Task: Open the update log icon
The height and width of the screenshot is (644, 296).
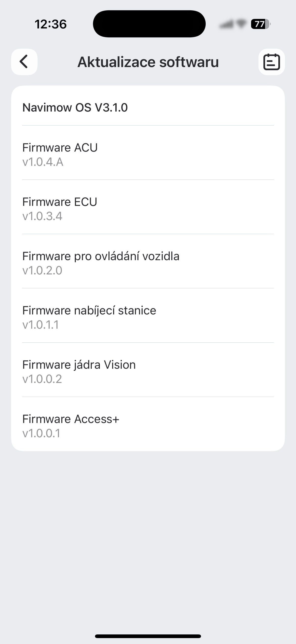Action: tap(271, 62)
